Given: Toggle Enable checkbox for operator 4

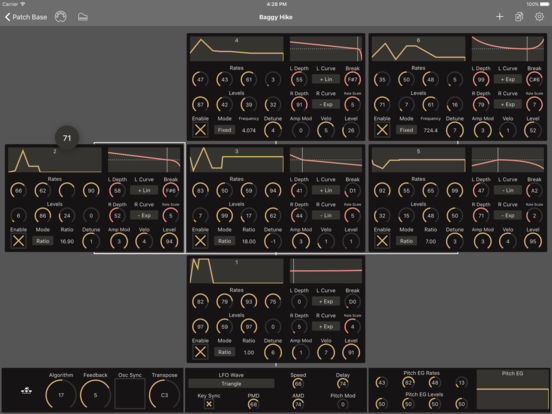Looking at the screenshot, I should coord(200,130).
